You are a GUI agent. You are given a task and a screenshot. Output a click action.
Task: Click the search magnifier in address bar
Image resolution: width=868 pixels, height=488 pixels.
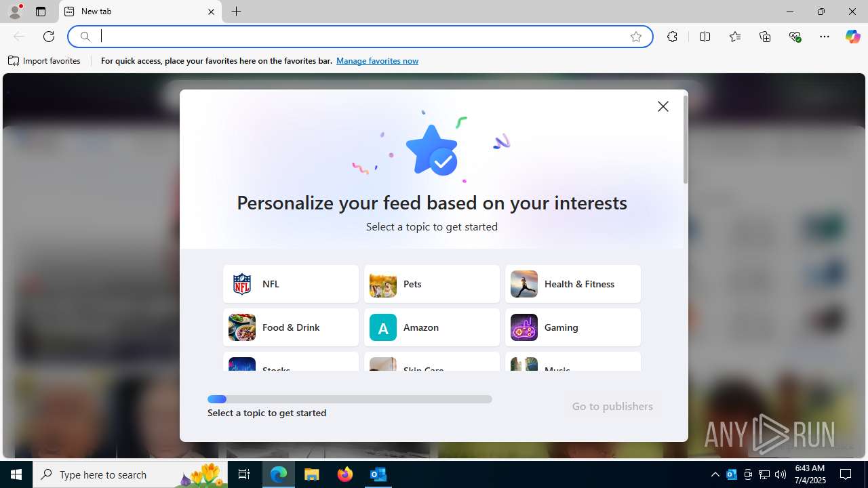click(x=85, y=37)
